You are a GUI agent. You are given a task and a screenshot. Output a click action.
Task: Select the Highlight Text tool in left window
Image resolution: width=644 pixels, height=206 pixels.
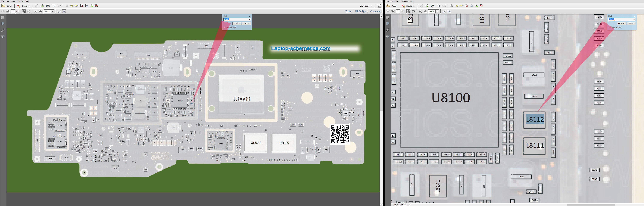(77, 6)
